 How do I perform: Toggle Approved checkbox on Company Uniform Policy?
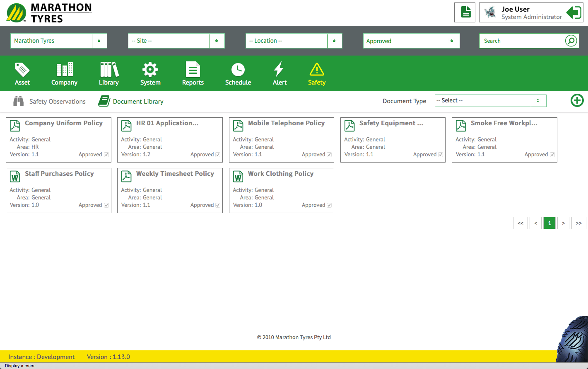coord(106,155)
